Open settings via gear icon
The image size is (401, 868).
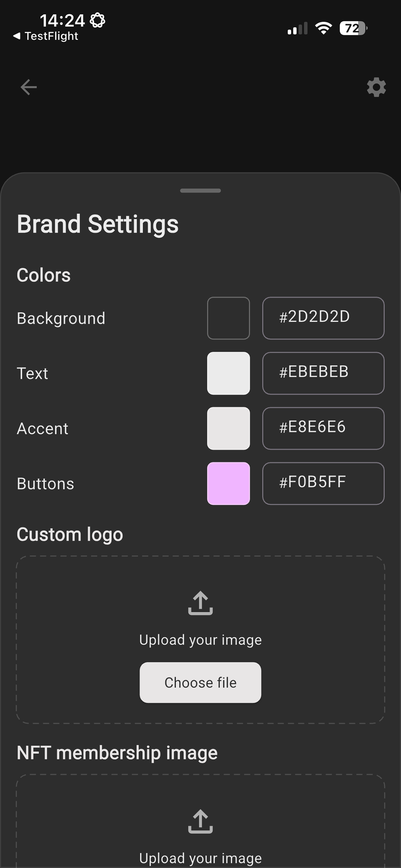[376, 87]
